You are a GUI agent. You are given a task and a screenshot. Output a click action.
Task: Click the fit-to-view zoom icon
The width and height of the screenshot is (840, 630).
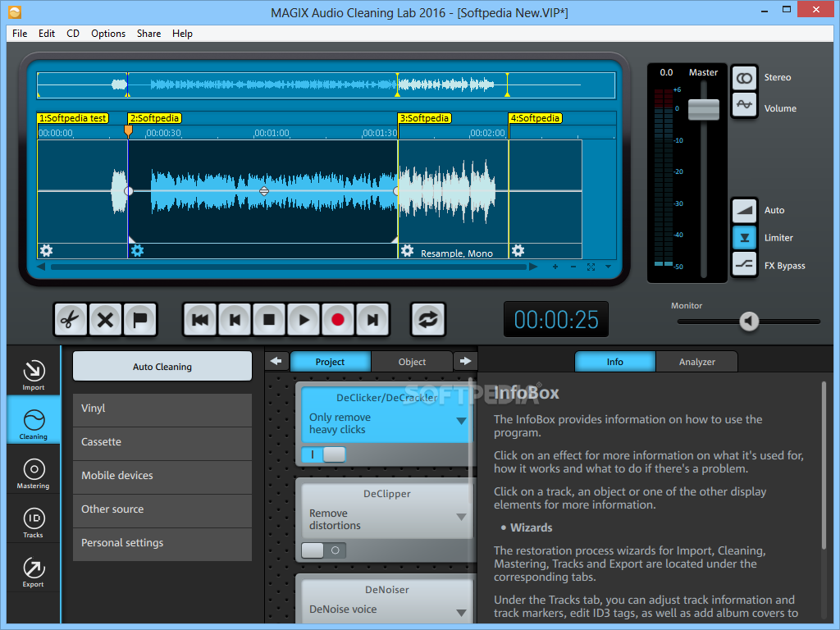[x=591, y=267]
